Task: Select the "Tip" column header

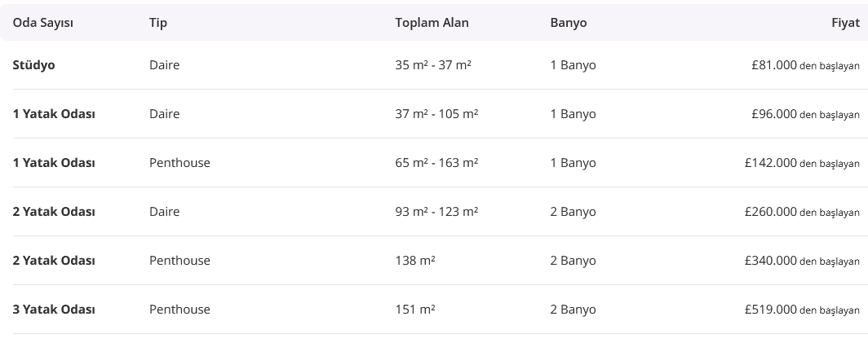Action: [158, 23]
